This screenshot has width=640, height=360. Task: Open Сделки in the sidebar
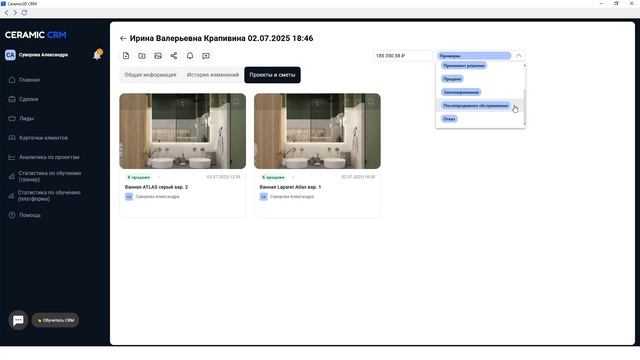29,99
